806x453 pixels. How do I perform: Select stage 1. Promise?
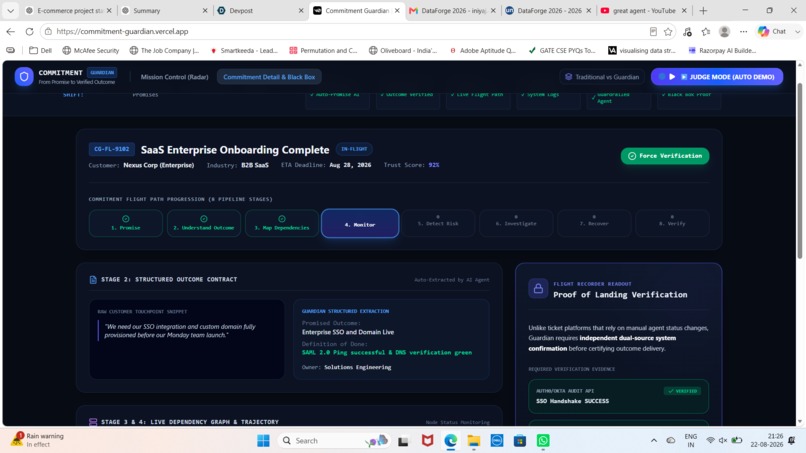[126, 223]
